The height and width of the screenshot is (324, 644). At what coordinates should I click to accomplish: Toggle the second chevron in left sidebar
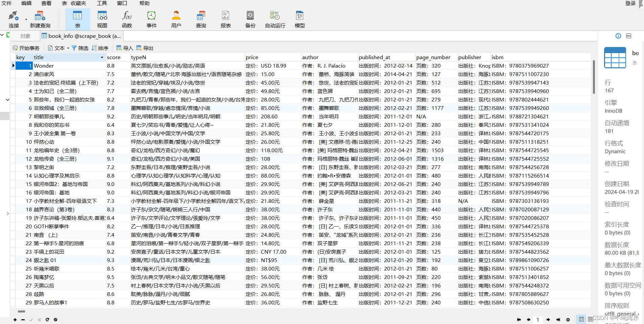click(7, 100)
